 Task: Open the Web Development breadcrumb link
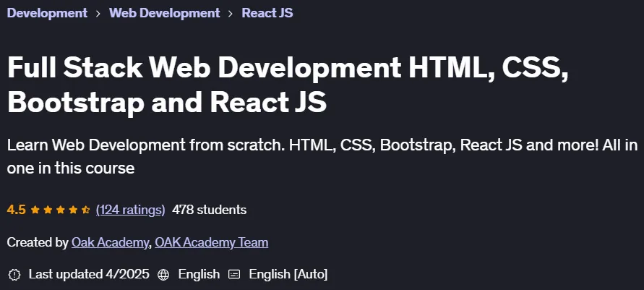pos(165,13)
